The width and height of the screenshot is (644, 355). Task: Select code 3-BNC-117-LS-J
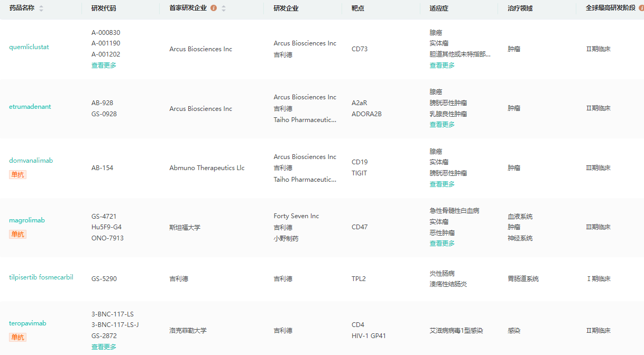(115, 325)
